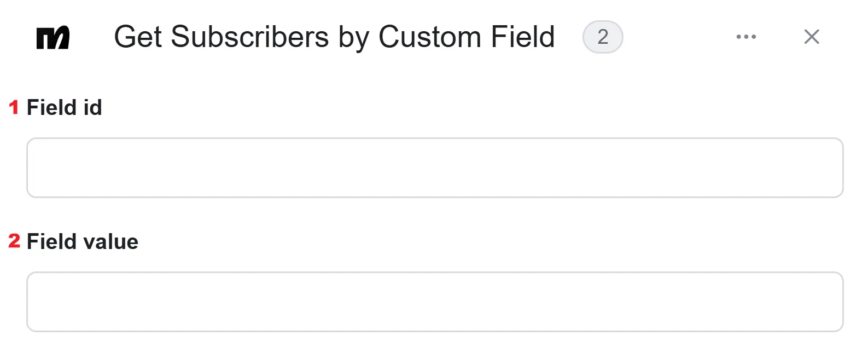Click the black app logo beside the title
868x359 pixels.
click(x=53, y=37)
